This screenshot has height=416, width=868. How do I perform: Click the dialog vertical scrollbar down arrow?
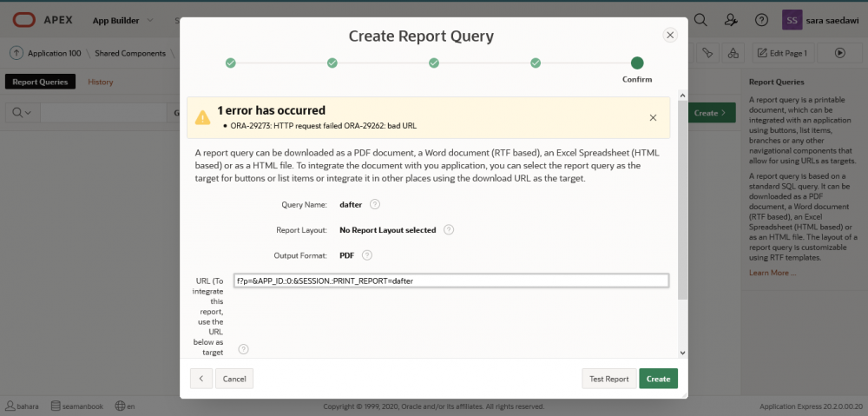[x=682, y=353]
